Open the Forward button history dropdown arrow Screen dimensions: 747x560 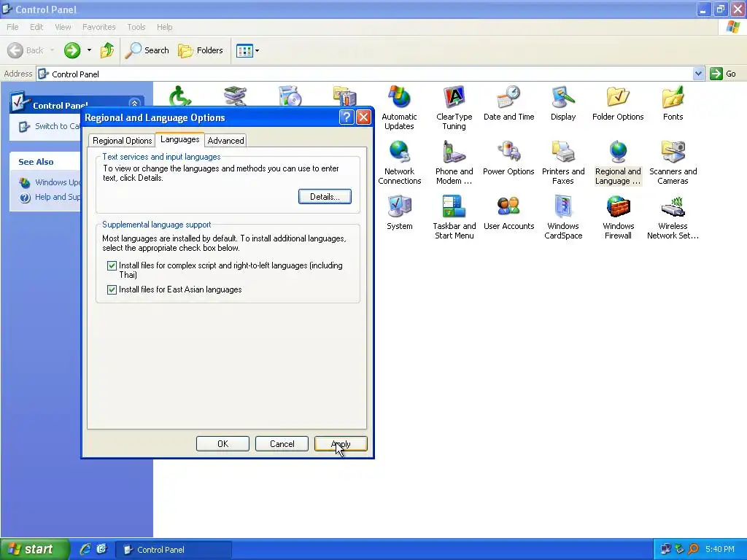pyautogui.click(x=89, y=50)
